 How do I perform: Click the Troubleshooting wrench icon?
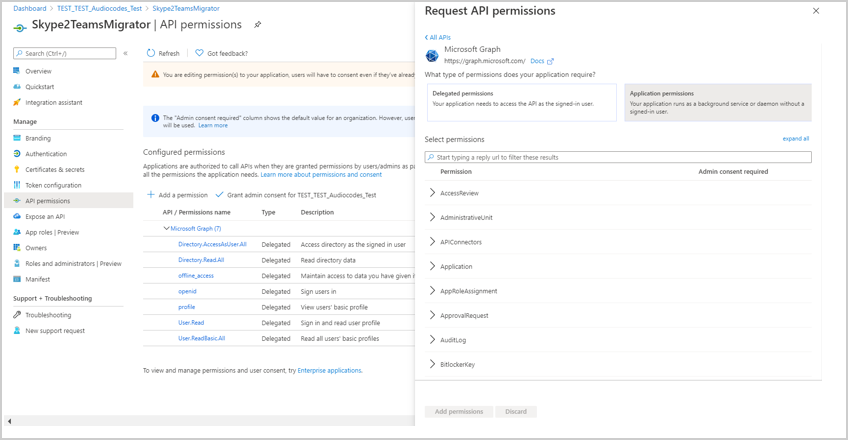coord(17,315)
